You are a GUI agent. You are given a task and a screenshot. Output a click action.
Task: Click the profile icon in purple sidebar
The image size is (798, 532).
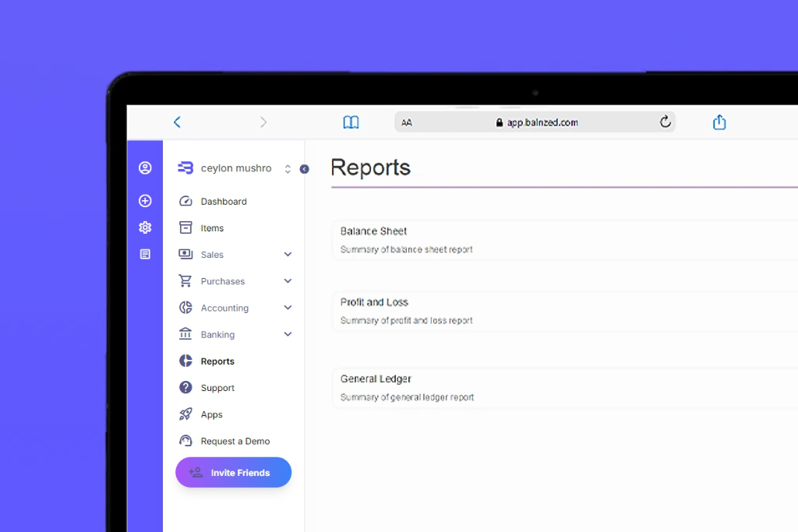pyautogui.click(x=145, y=168)
